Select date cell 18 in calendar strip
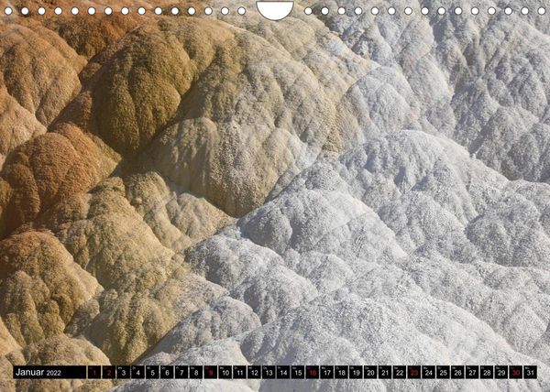Screen dimensions: 550x392 tap(342, 373)
